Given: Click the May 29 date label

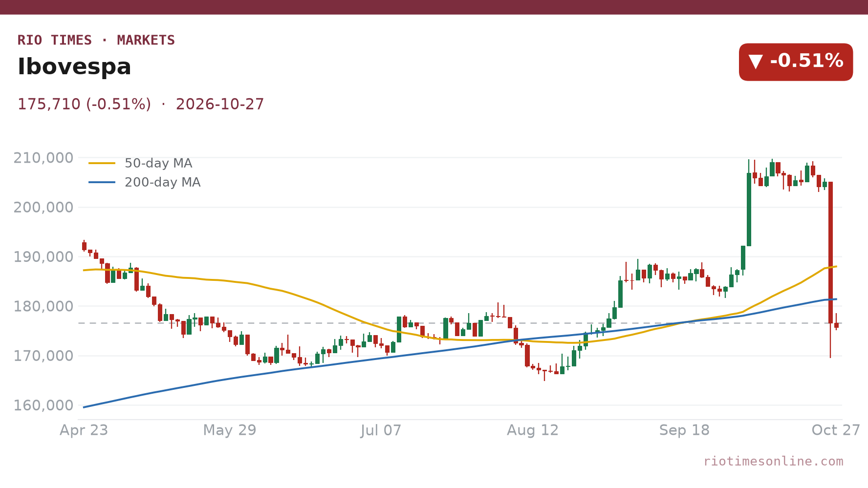Looking at the screenshot, I should click(230, 430).
